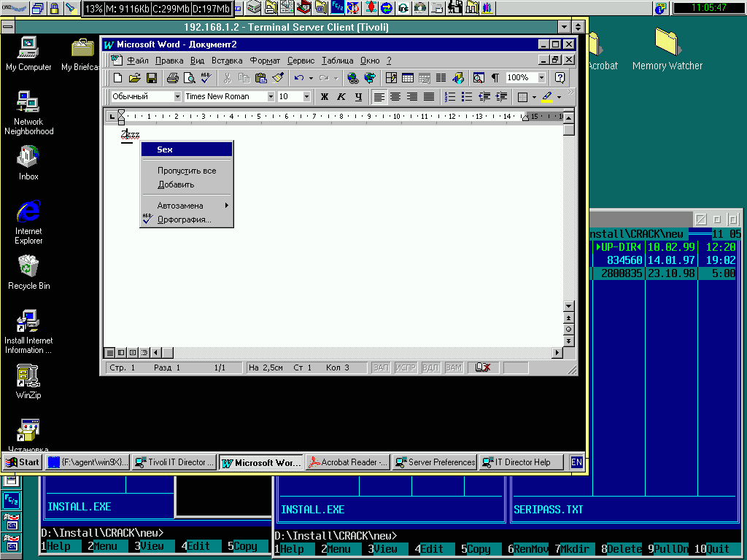This screenshot has height=560, width=747.
Task: Insert a table using the toolbar icon
Action: pos(408,77)
